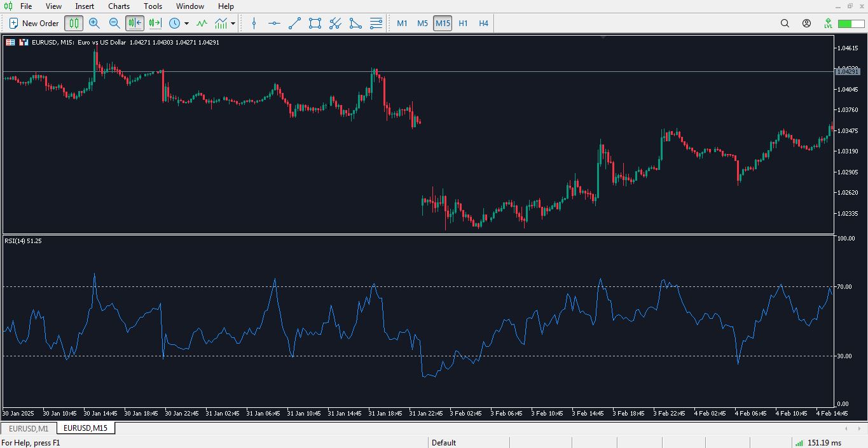This screenshot has width=868, height=448.
Task: Select the vertical line drawing tool
Action: pyautogui.click(x=254, y=24)
